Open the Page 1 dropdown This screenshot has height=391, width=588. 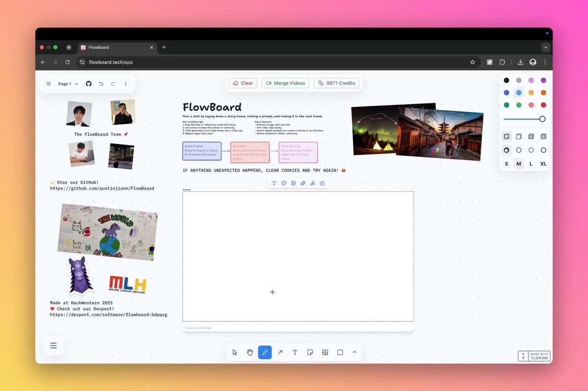click(x=68, y=84)
